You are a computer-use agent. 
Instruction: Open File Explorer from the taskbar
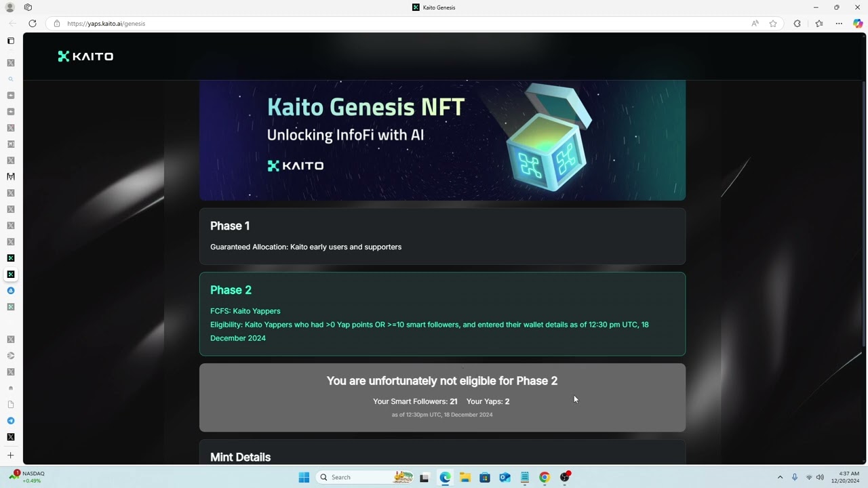(x=465, y=477)
